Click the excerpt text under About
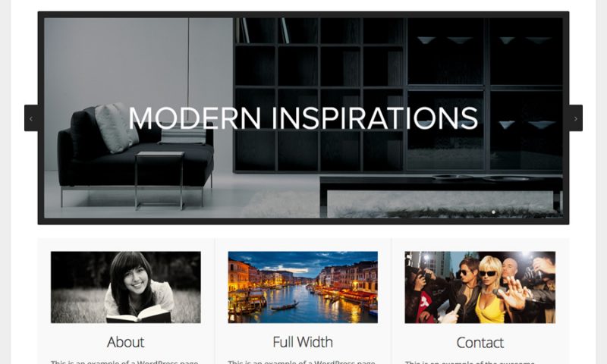607x364 pixels. [124, 362]
